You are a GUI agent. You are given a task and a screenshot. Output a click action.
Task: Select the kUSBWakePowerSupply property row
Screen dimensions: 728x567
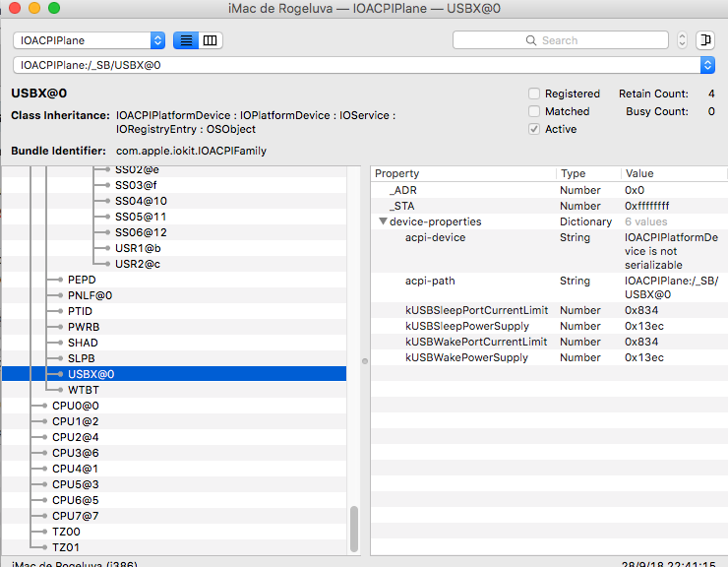[x=549, y=358]
